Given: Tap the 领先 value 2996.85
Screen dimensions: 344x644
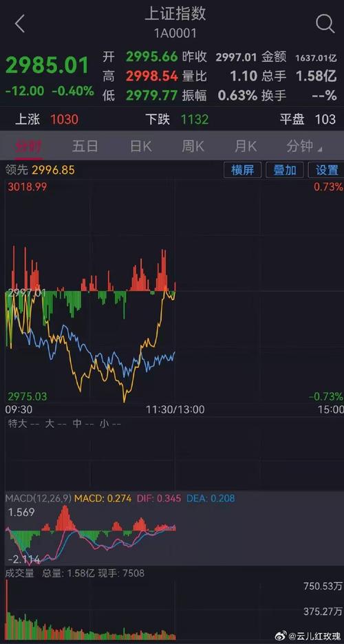Looking at the screenshot, I should (54, 170).
